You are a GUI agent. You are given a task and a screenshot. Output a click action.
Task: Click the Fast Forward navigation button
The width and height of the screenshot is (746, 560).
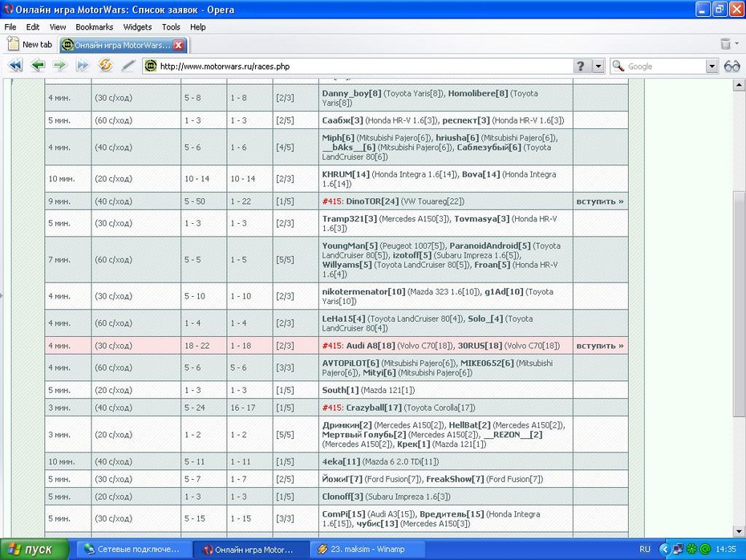pyautogui.click(x=83, y=65)
